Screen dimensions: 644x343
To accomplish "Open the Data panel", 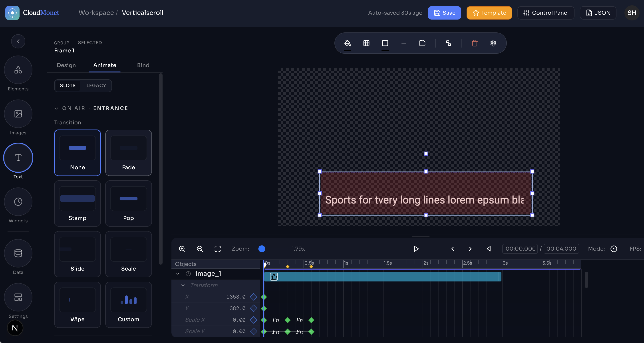I will [18, 253].
